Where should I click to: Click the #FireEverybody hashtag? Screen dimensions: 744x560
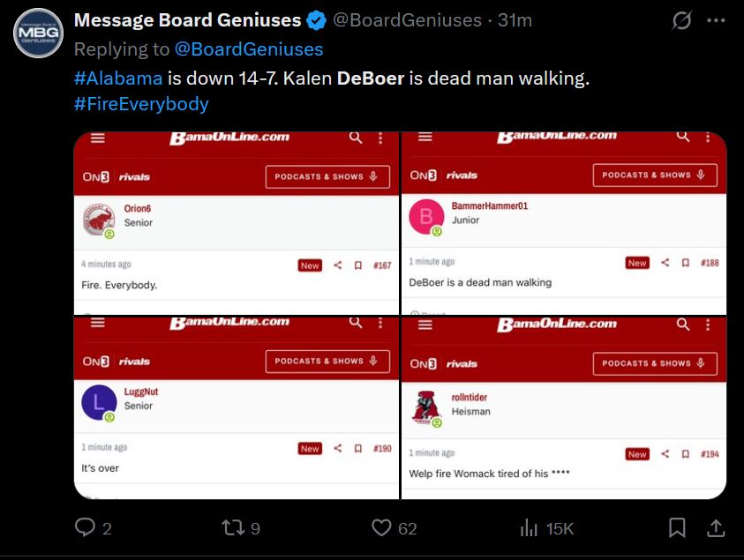[x=141, y=104]
